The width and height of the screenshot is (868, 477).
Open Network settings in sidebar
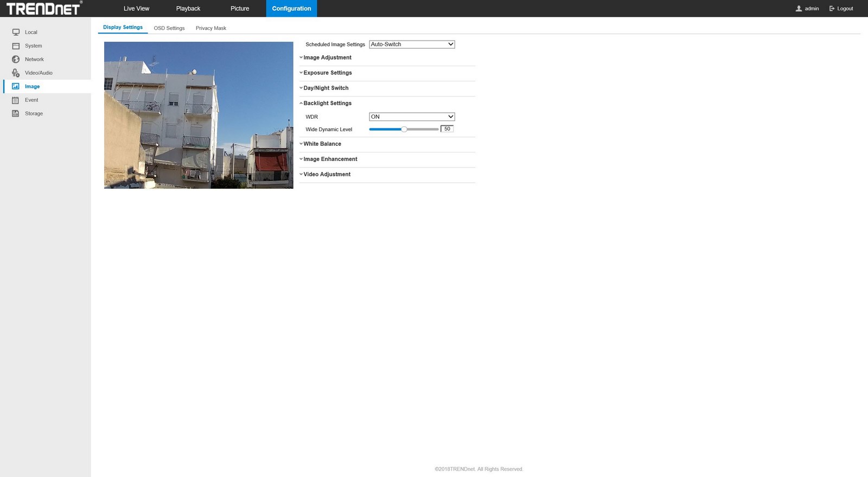point(34,60)
